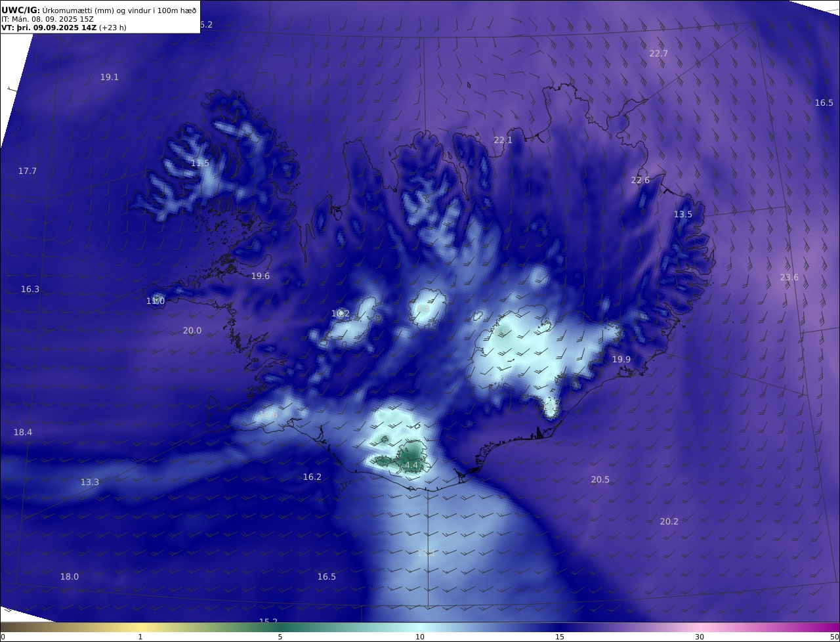Click the 20.2 value label

coord(669,522)
